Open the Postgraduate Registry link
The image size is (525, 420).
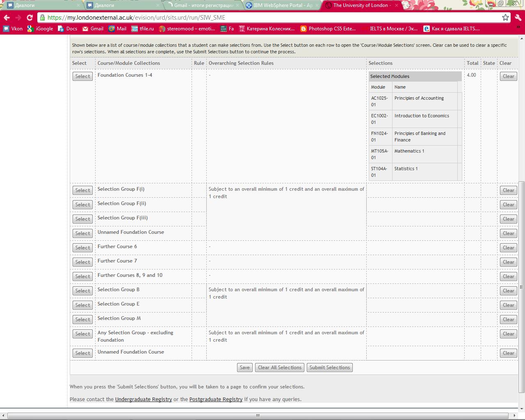[x=216, y=399]
